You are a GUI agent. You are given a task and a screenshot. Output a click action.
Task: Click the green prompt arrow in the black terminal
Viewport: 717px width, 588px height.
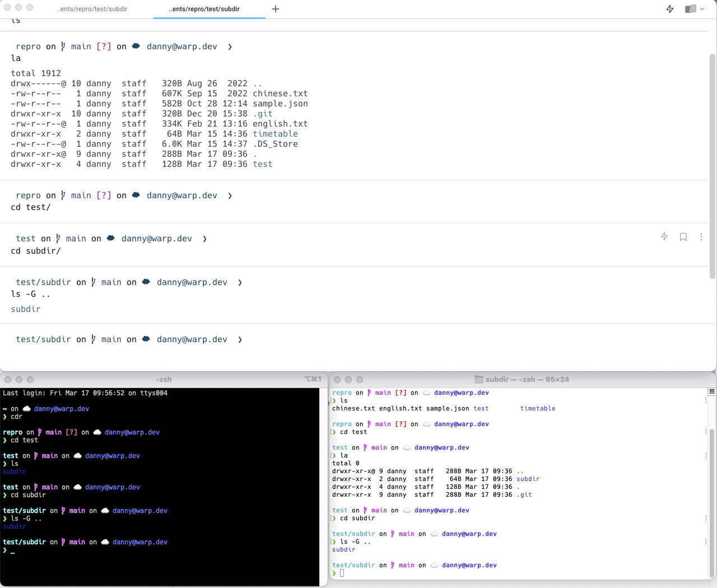point(6,552)
